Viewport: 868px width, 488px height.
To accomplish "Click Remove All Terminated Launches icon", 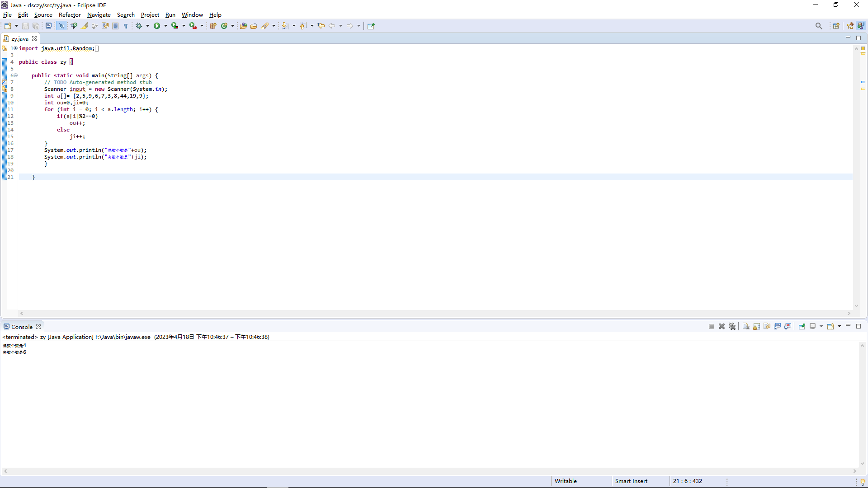I will pyautogui.click(x=732, y=326).
